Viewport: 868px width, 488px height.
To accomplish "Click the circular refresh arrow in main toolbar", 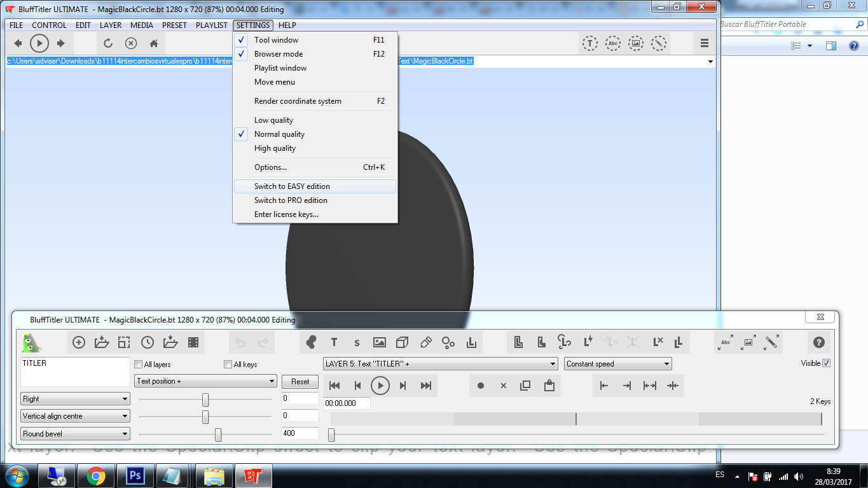I will click(108, 43).
